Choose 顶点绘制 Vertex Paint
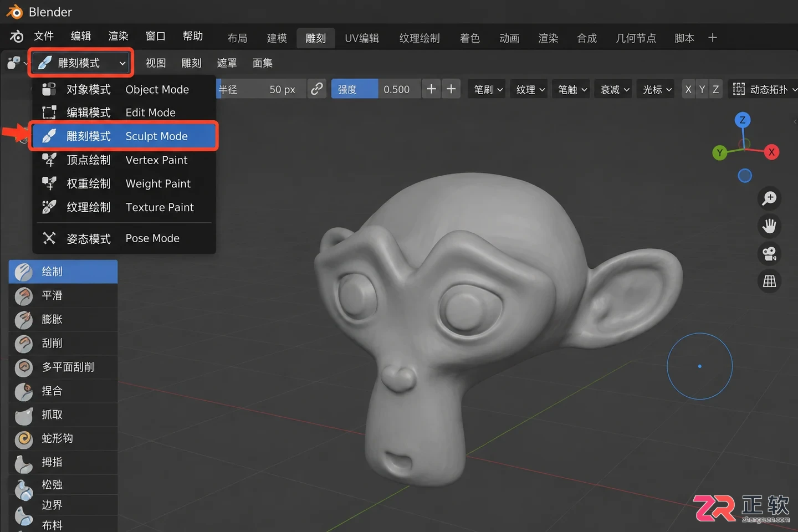 (124, 160)
